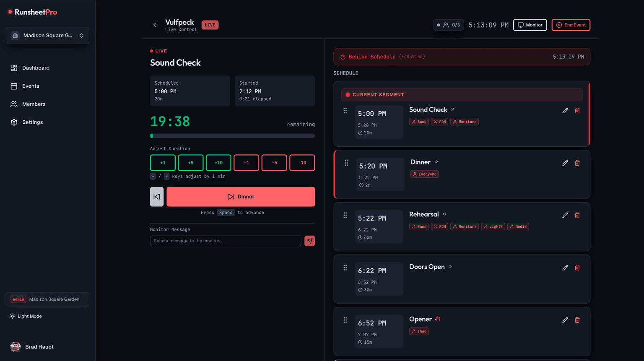
Task: Delete the Opener segment
Action: (577, 320)
